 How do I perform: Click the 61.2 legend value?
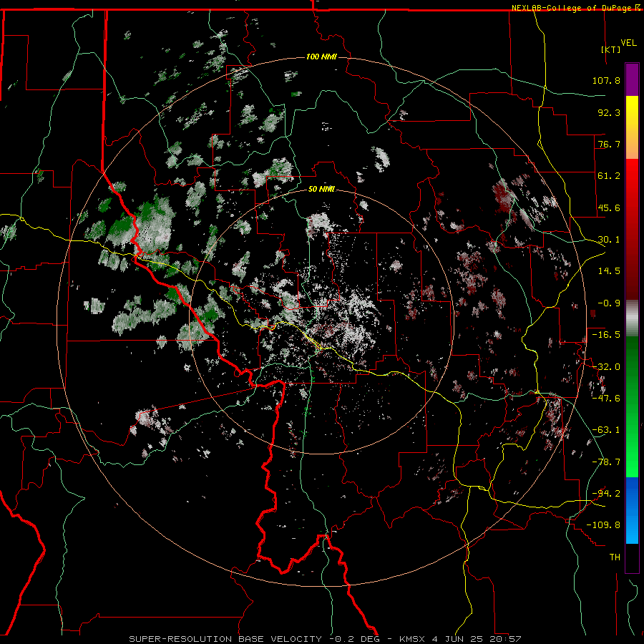point(609,176)
